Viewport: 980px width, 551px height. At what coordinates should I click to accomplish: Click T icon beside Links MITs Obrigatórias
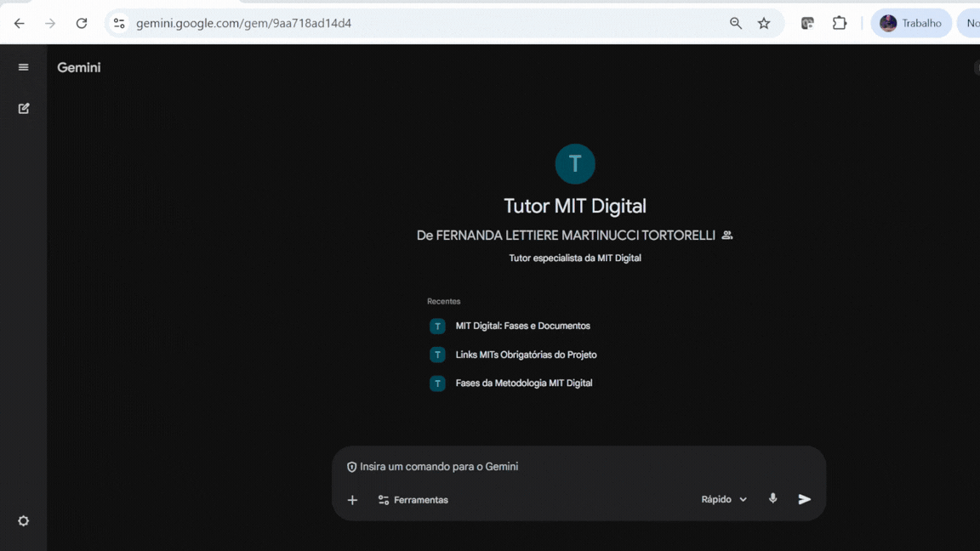click(437, 355)
